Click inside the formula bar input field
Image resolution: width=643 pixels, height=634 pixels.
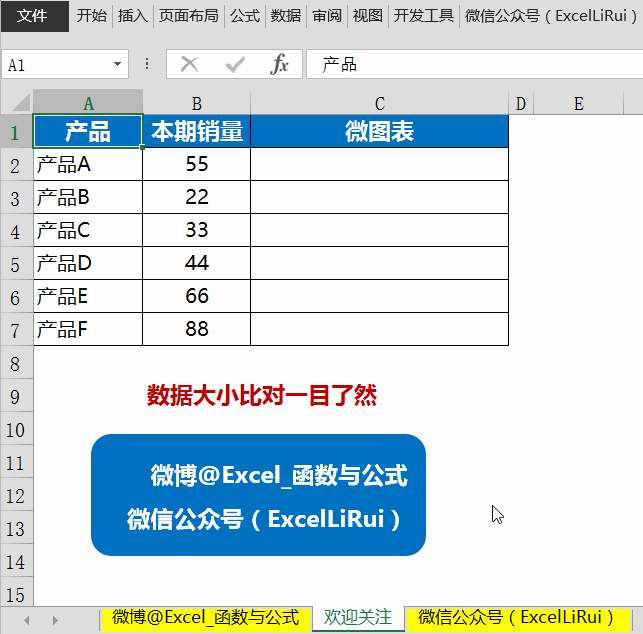474,64
